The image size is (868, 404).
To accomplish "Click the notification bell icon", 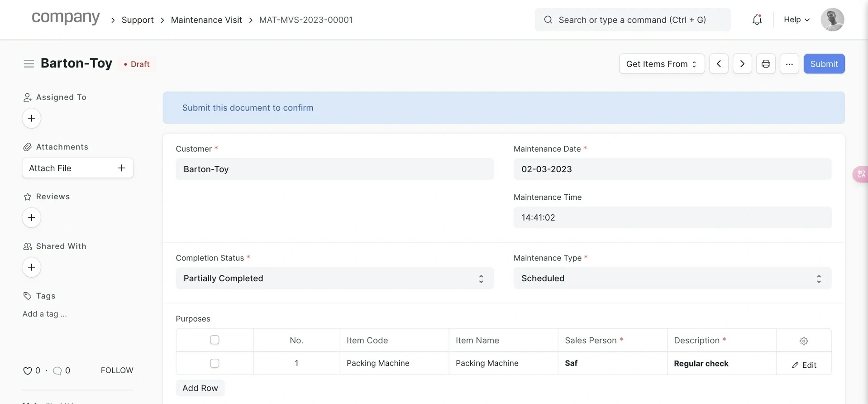I will [x=757, y=19].
